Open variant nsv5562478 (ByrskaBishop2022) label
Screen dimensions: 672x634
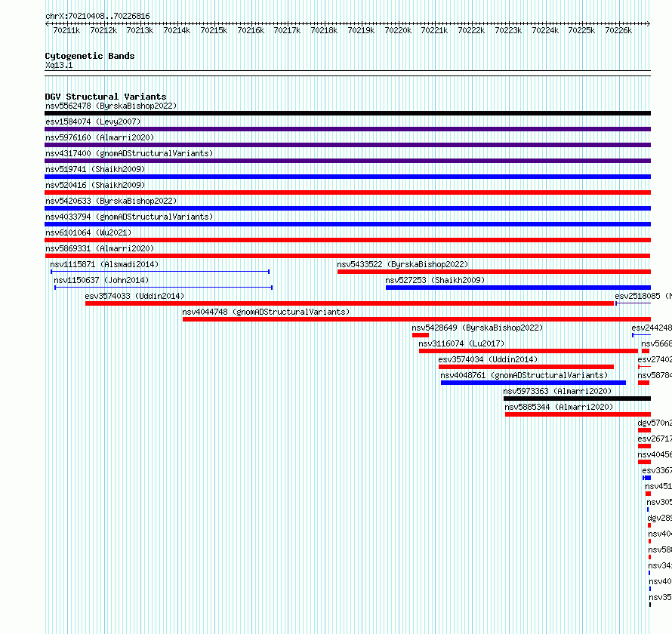pyautogui.click(x=111, y=106)
